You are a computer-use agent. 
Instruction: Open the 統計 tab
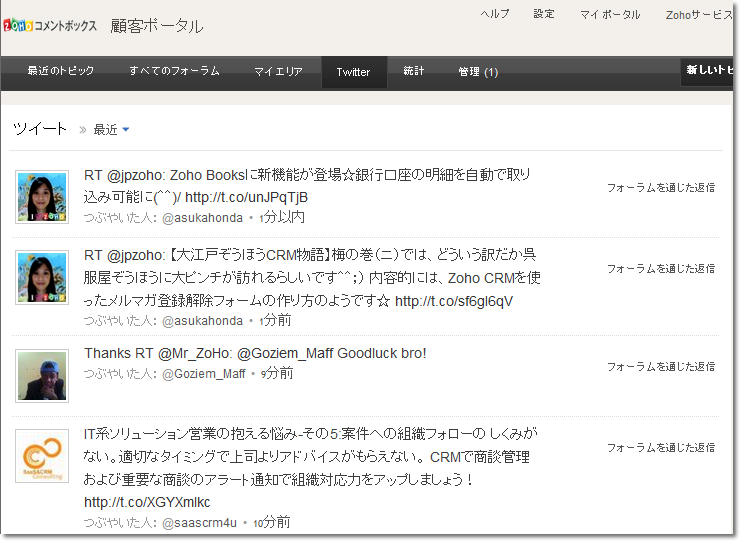[414, 71]
